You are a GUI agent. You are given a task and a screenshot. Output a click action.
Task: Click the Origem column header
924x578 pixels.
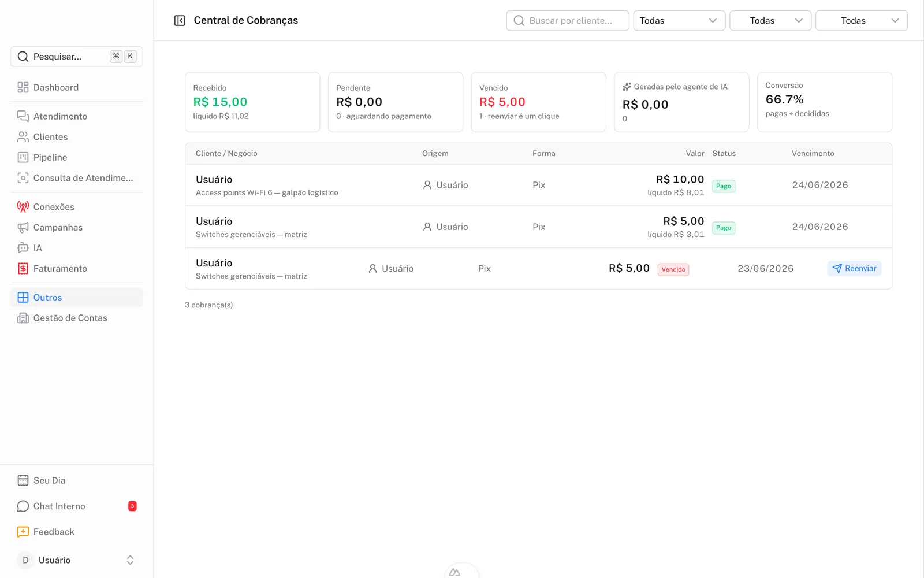(x=435, y=154)
